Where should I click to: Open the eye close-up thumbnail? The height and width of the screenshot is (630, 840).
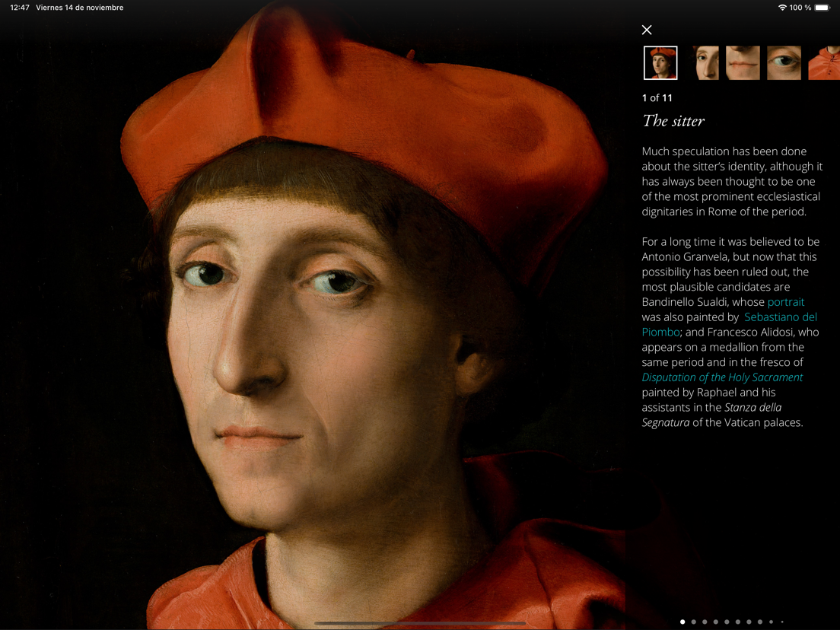tap(784, 62)
